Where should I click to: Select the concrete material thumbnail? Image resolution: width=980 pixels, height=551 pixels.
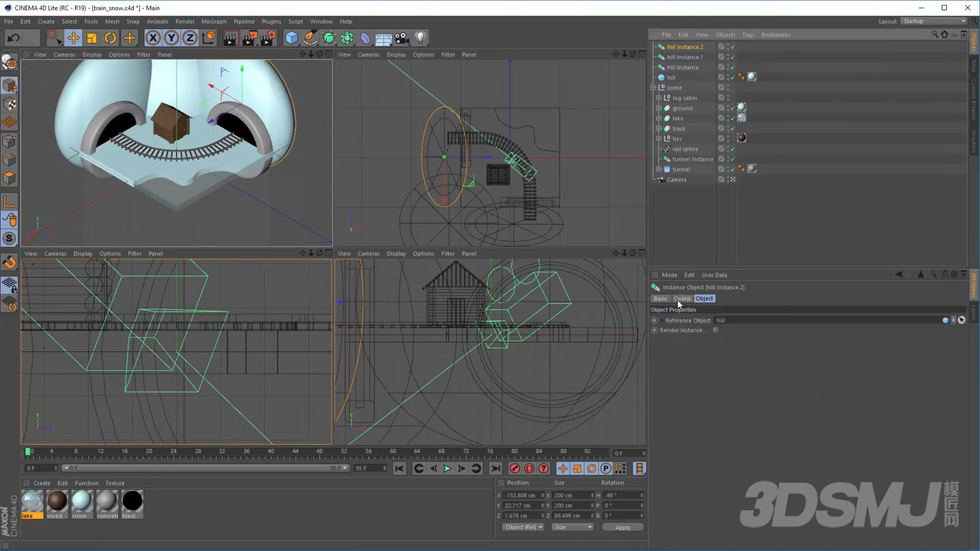tap(107, 501)
